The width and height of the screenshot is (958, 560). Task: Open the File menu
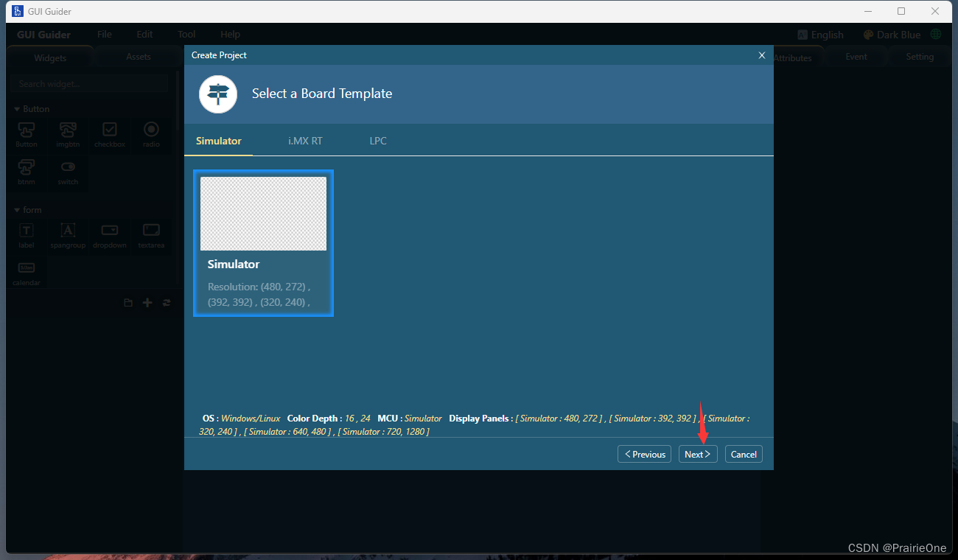point(105,35)
